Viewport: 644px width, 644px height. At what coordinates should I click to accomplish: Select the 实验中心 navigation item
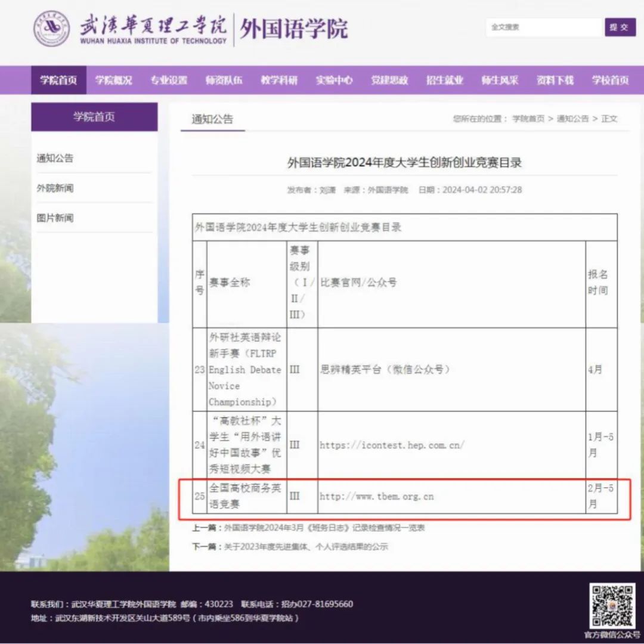(x=334, y=80)
